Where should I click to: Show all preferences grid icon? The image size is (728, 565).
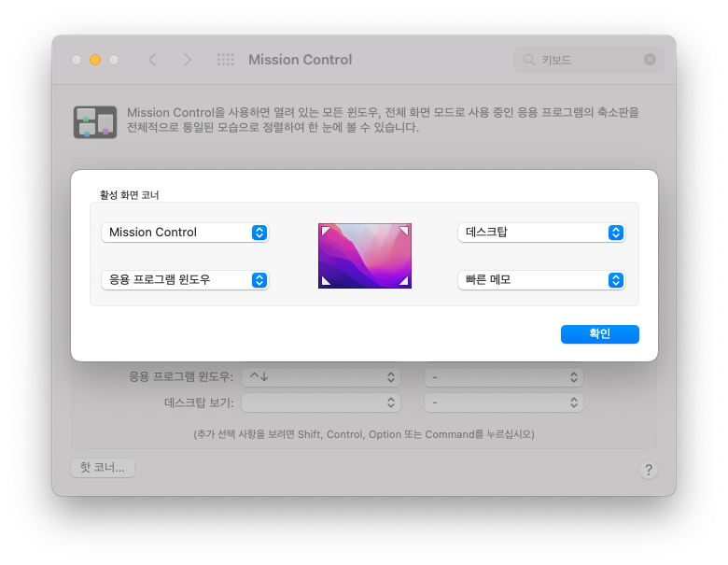coord(226,60)
